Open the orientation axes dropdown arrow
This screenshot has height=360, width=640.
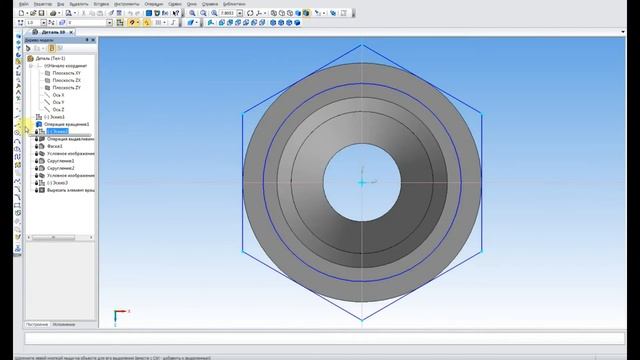click(x=265, y=13)
